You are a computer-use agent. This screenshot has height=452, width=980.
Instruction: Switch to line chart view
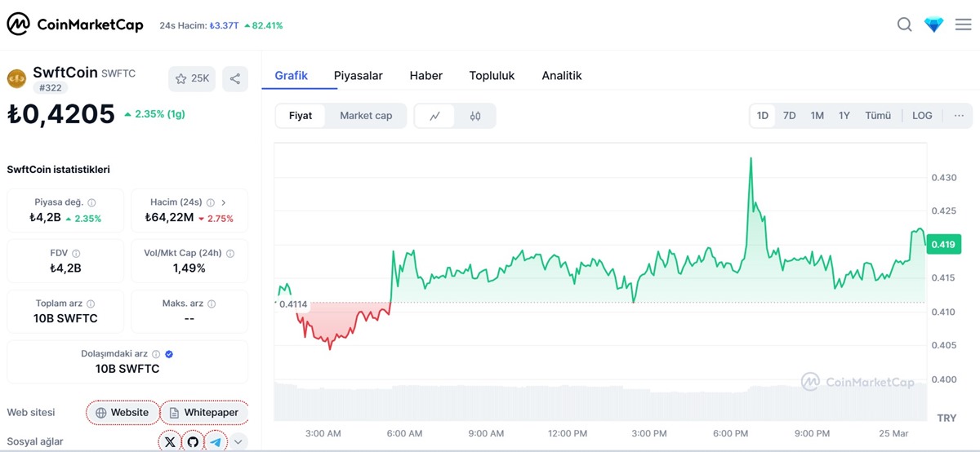435,116
